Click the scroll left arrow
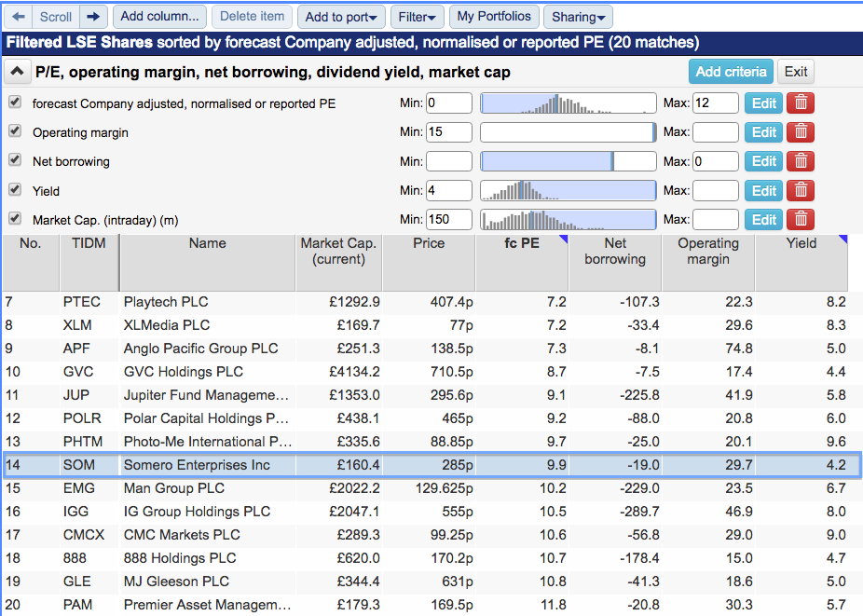 click(18, 17)
